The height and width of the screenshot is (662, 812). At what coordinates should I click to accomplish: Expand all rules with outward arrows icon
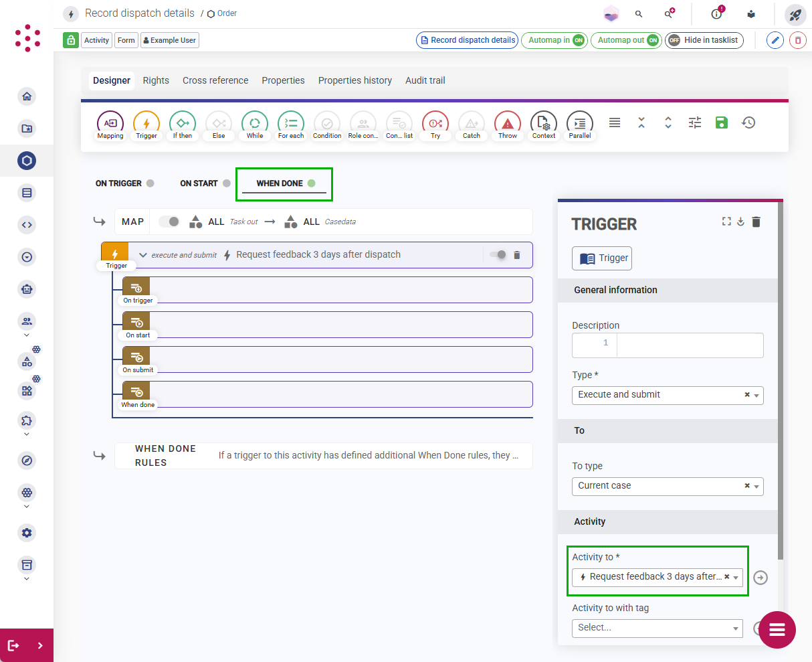click(668, 122)
